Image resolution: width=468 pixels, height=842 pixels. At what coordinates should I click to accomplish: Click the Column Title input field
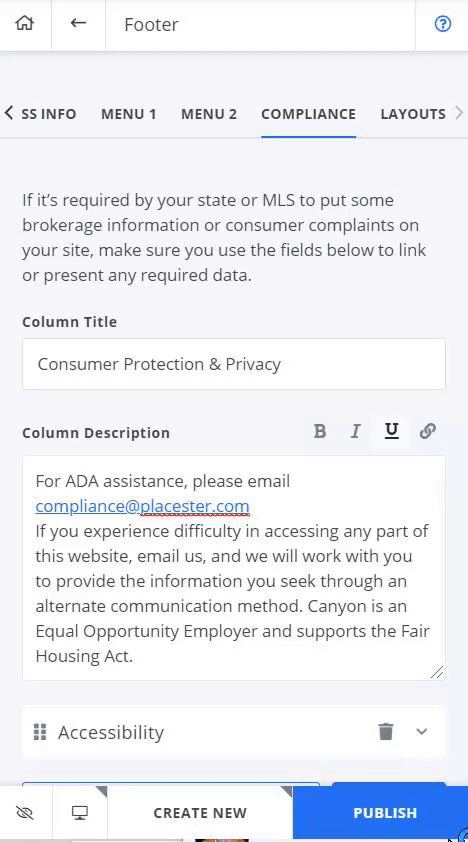click(234, 364)
